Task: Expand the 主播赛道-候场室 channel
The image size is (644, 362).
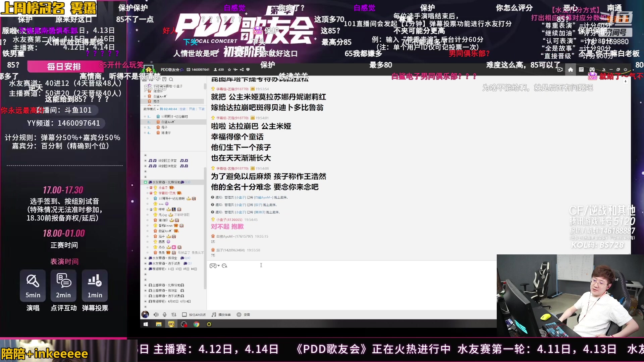Action: [145, 291]
